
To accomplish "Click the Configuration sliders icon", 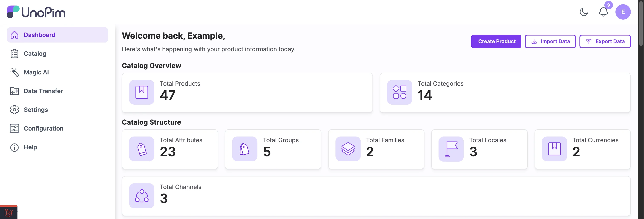I will tap(14, 128).
